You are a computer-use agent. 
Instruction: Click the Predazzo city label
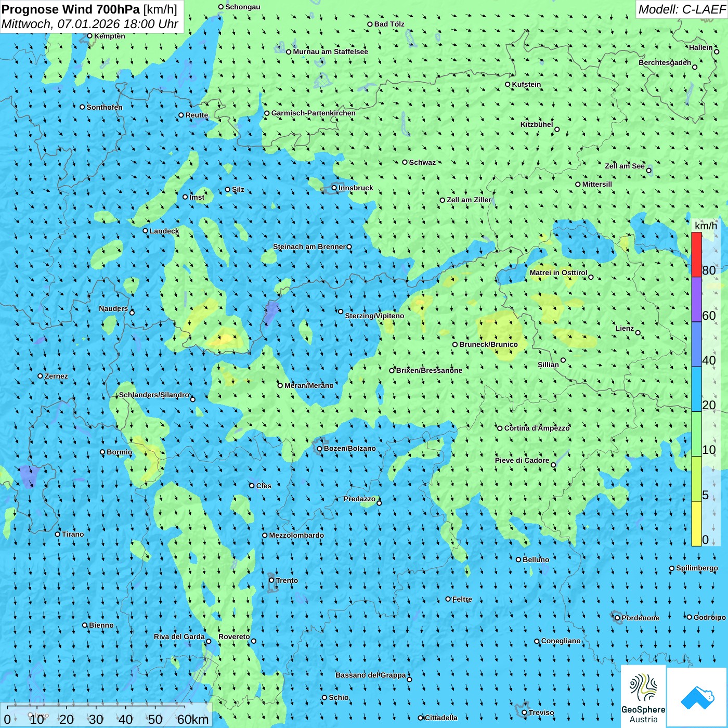[x=359, y=499]
